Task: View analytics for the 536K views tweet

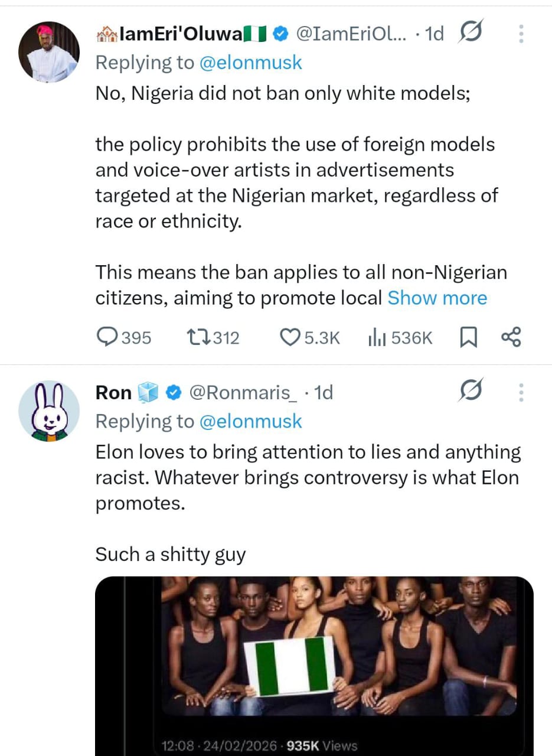Action: tap(377, 337)
